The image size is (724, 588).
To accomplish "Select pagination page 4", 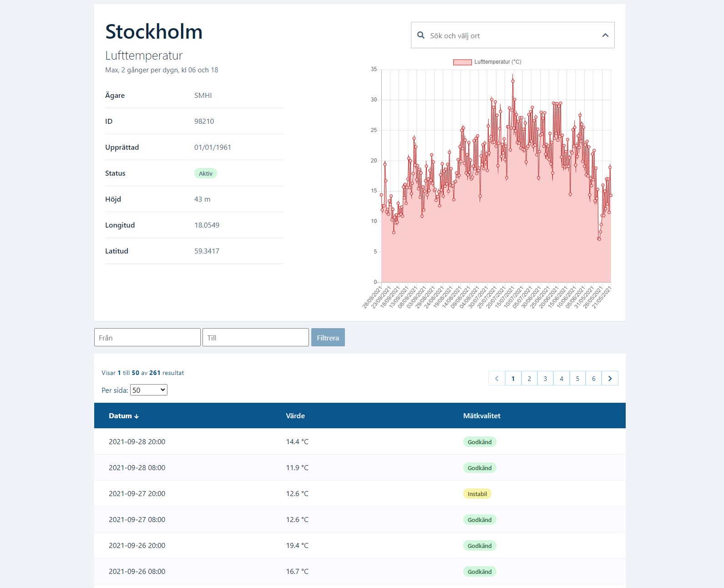I will [562, 378].
